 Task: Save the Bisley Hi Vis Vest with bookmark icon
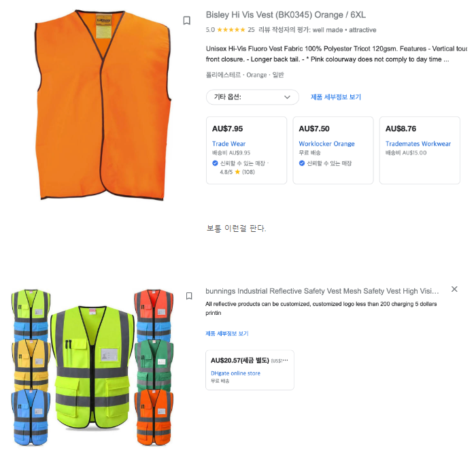click(x=187, y=20)
